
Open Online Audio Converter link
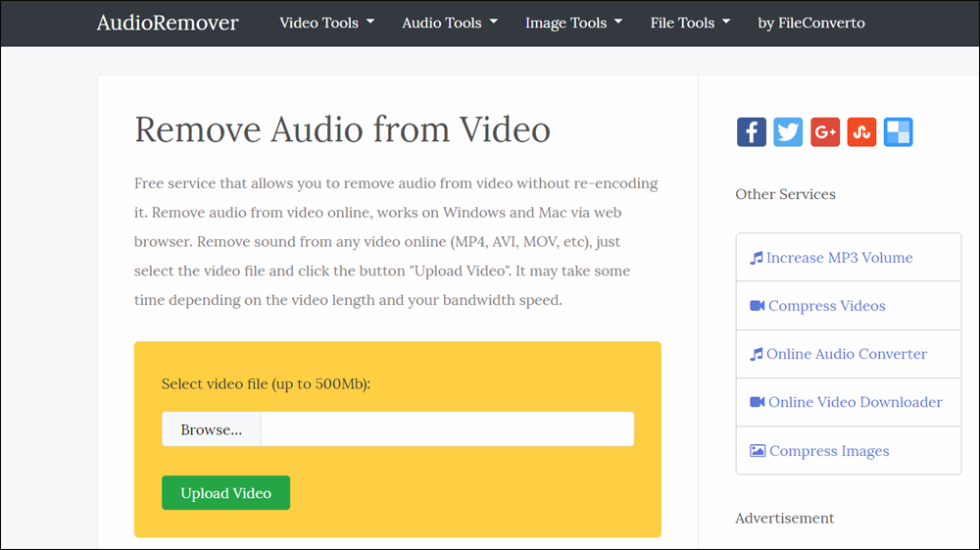(x=847, y=354)
